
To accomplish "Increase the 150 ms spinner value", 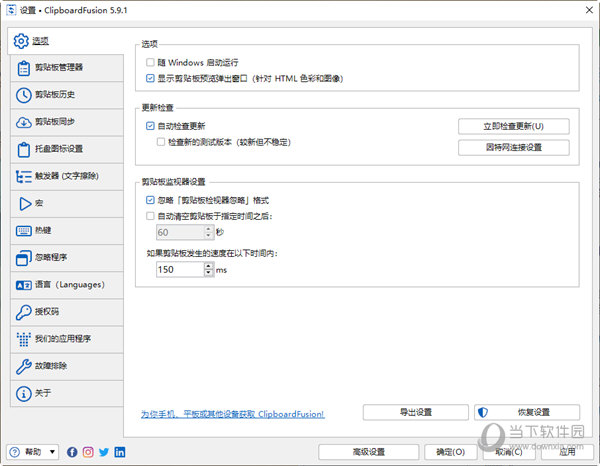I will click(x=209, y=266).
